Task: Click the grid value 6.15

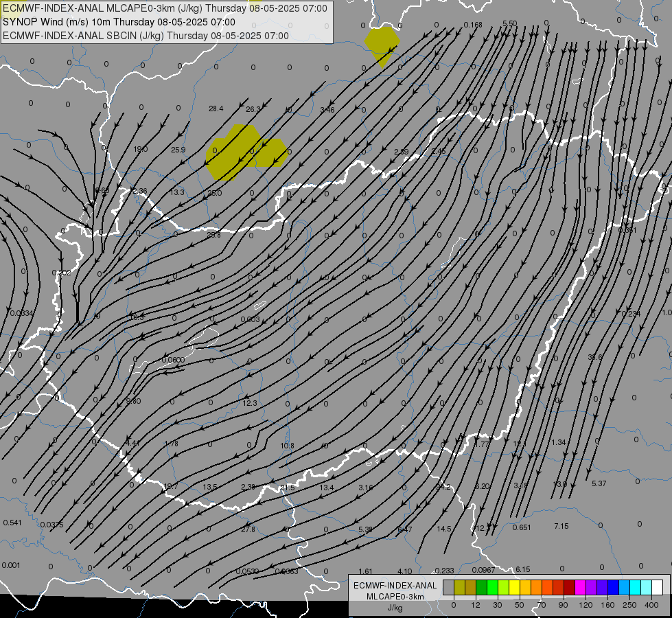Action: [523, 569]
